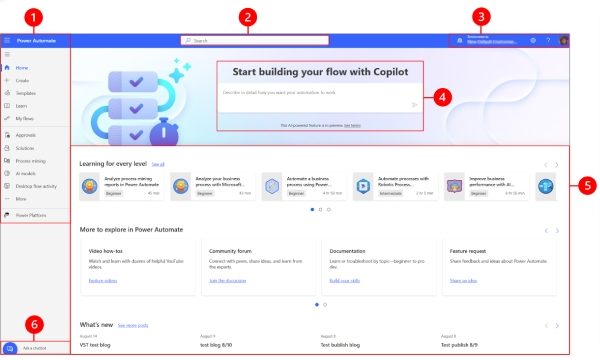Submit the Copilot prompt send arrow
Screen dimensions: 600x360
[414, 105]
